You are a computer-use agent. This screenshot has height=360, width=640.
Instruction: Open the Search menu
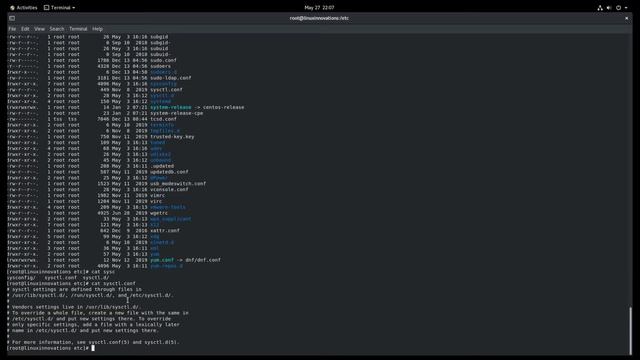[57, 29]
